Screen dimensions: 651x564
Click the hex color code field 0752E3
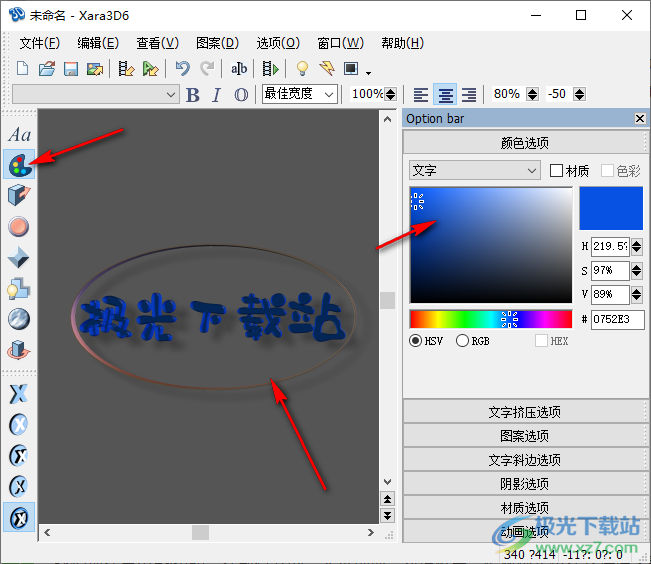[x=617, y=319]
